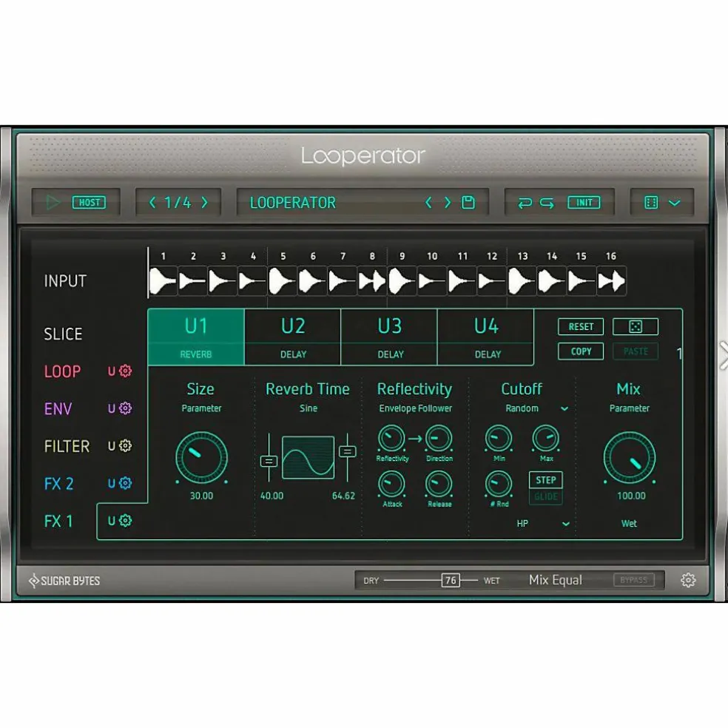Screen dimensions: 728x728
Task: Toggle the BYPASS button
Action: (634, 580)
